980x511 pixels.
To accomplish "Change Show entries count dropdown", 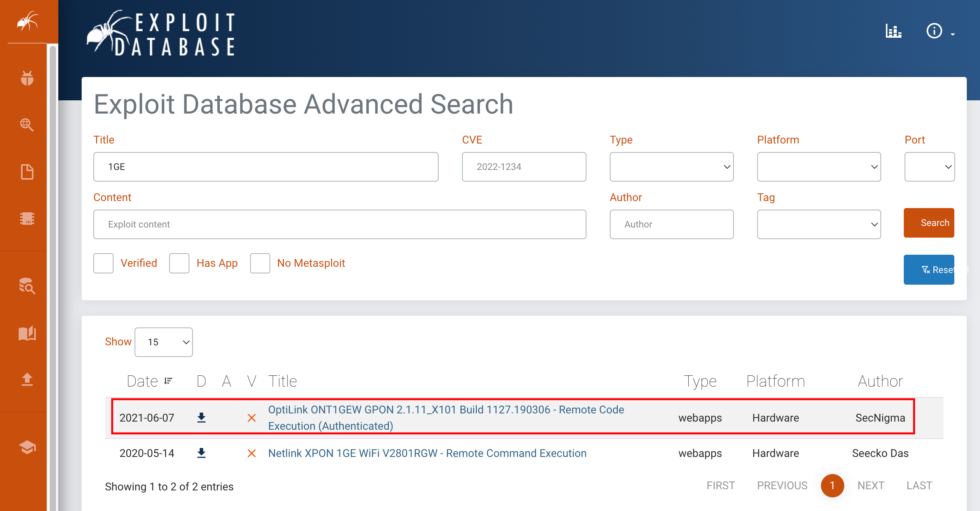I will (x=164, y=342).
